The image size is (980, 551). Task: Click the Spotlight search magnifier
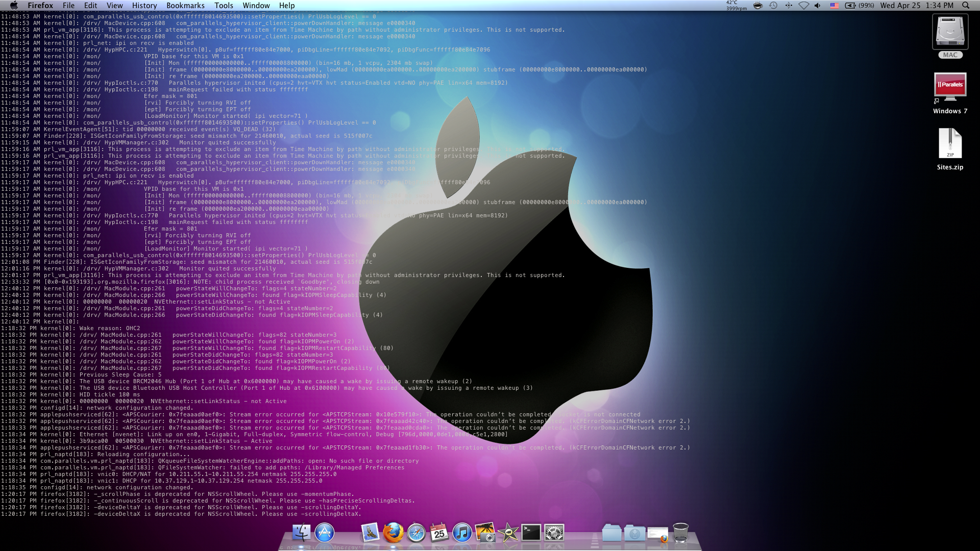(966, 6)
